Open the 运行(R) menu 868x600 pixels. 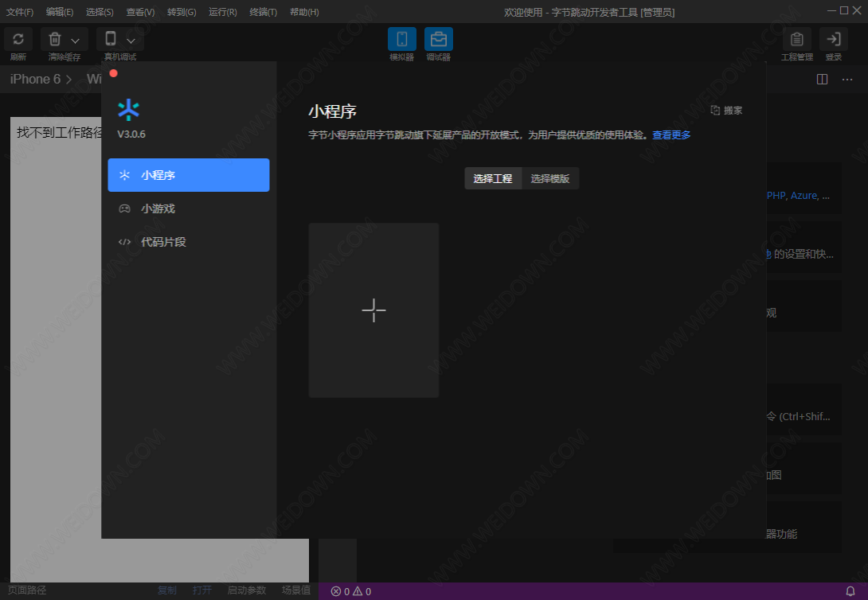222,12
